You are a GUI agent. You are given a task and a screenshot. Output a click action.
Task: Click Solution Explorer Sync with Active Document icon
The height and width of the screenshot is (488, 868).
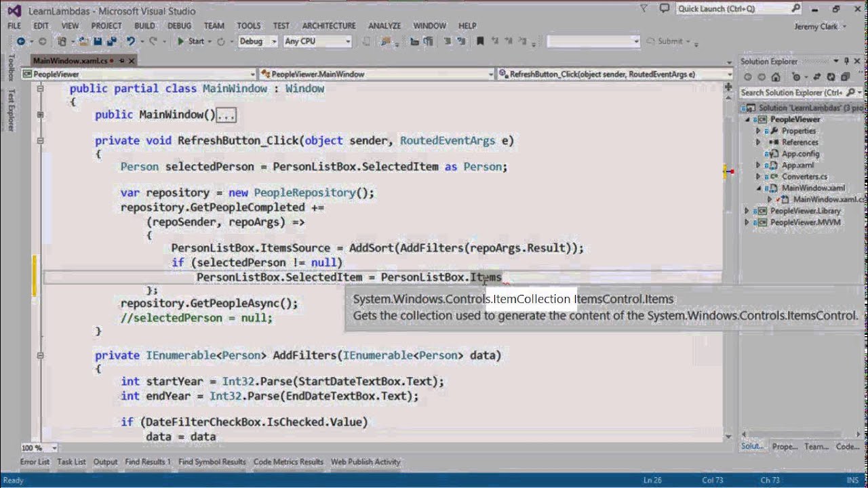tap(816, 77)
